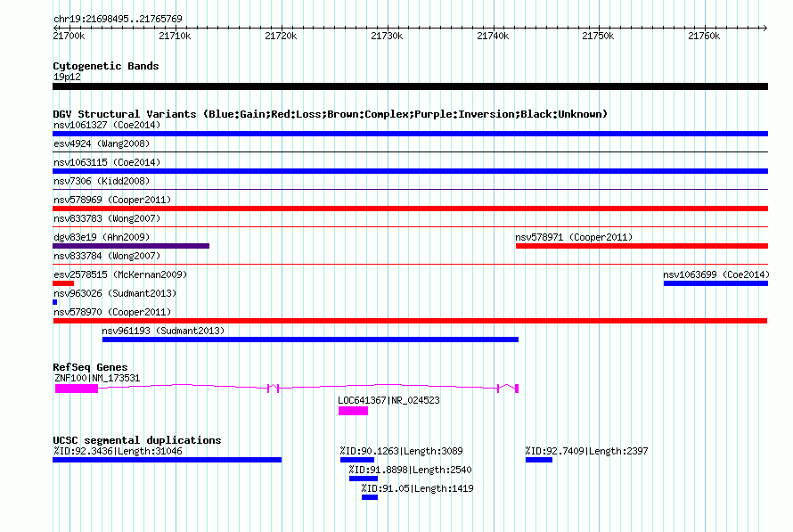Click the blue nsv1061327 gain bar

[x=410, y=134]
